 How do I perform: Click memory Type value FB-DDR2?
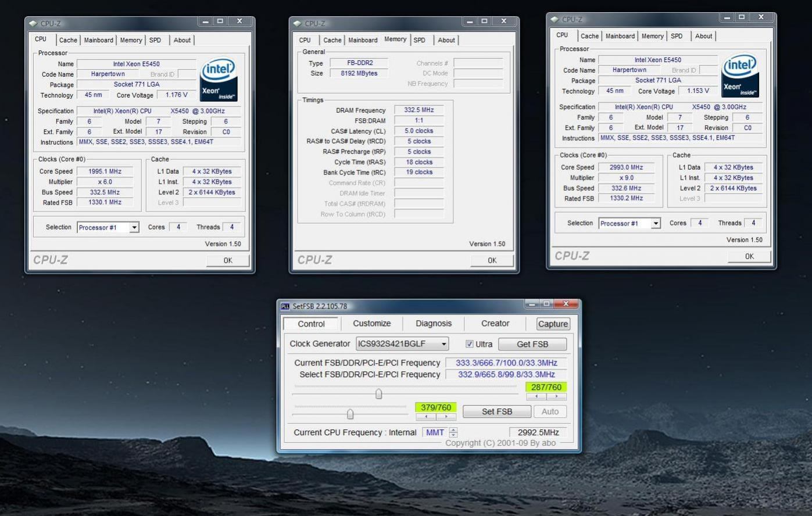coord(359,63)
